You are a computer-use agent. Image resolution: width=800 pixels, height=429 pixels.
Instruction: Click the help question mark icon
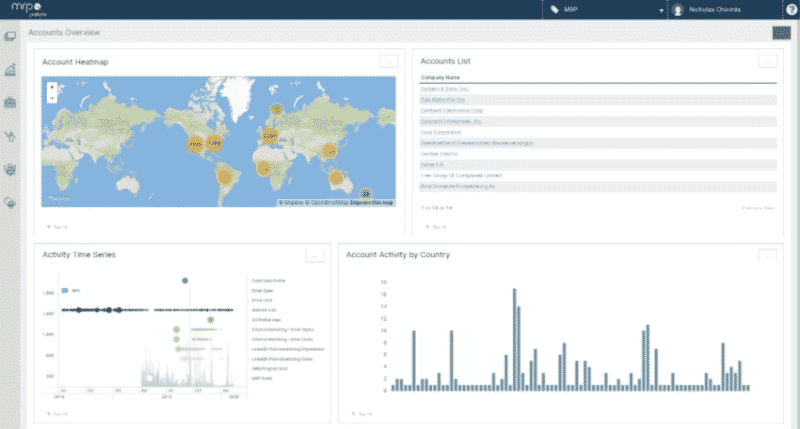(791, 9)
